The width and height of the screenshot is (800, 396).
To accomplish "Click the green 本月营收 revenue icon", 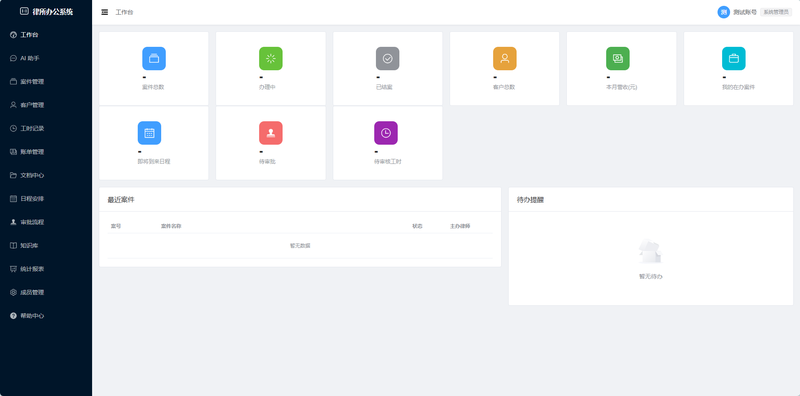I will coord(617,59).
